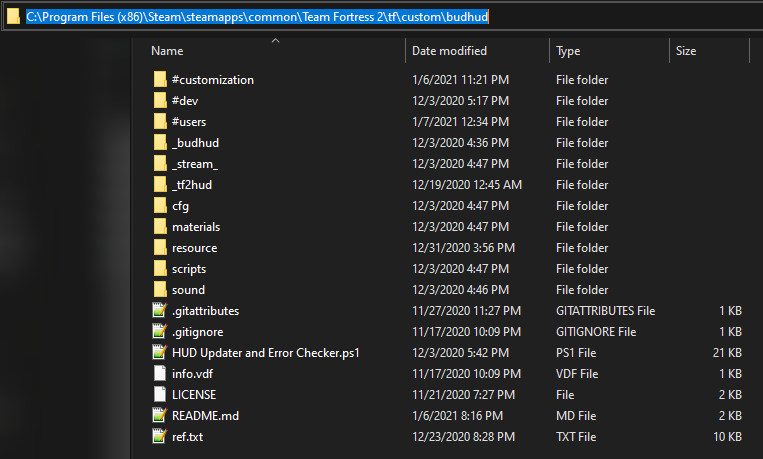Select the _budhud folder icon
763x459 pixels.
coord(160,143)
